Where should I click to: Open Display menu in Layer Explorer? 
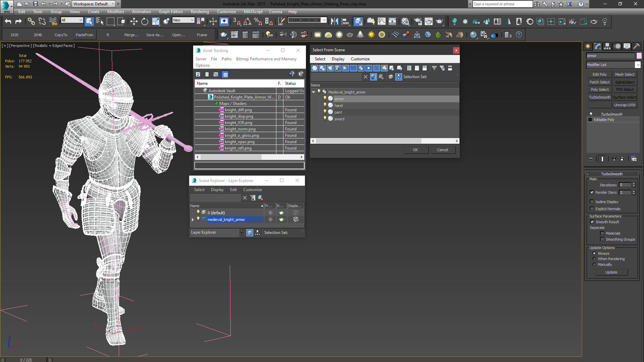(x=217, y=190)
